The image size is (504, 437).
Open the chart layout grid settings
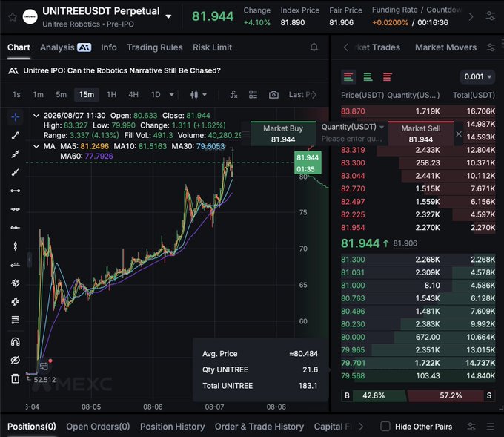(x=253, y=95)
